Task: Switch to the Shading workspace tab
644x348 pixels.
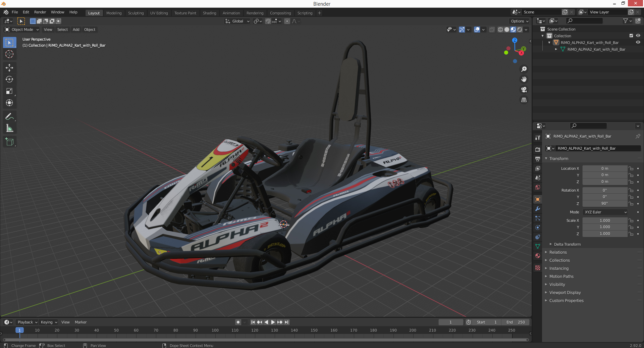Action: pyautogui.click(x=209, y=13)
